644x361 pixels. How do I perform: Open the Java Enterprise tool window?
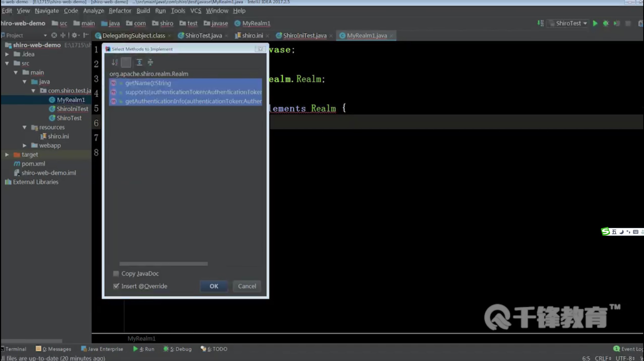click(102, 349)
